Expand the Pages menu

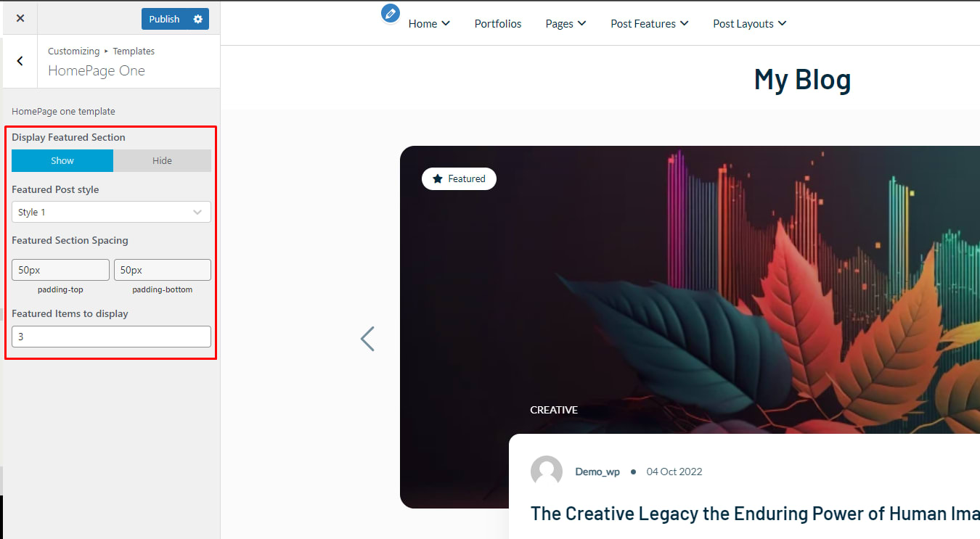point(565,24)
